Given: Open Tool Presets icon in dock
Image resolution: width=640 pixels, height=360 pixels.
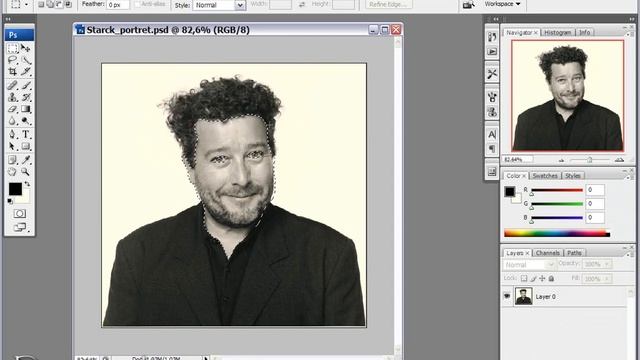Looking at the screenshot, I should (x=492, y=74).
